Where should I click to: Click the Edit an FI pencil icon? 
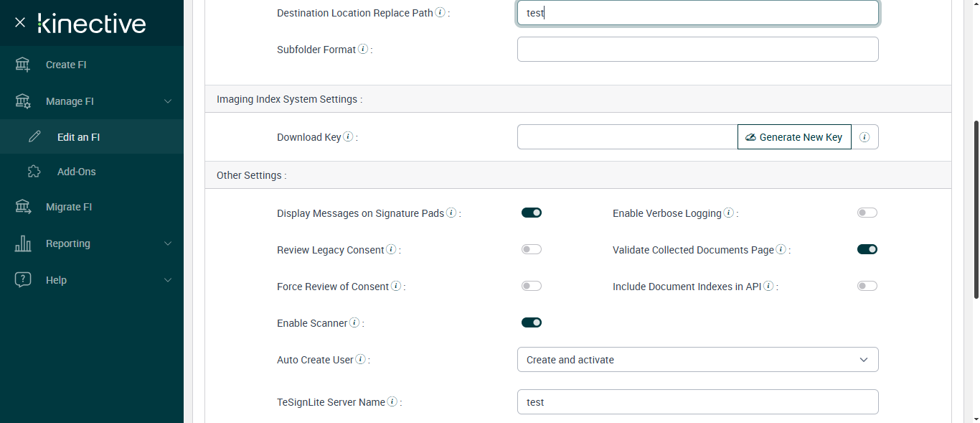pos(34,136)
